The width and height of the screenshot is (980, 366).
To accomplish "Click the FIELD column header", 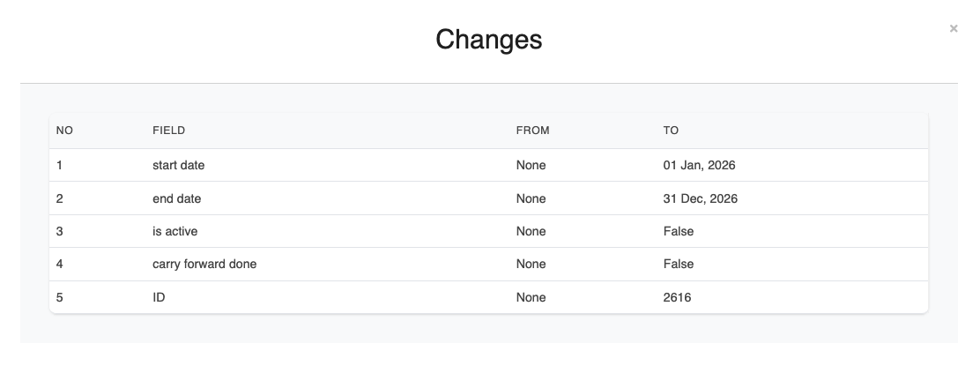I will [x=168, y=131].
